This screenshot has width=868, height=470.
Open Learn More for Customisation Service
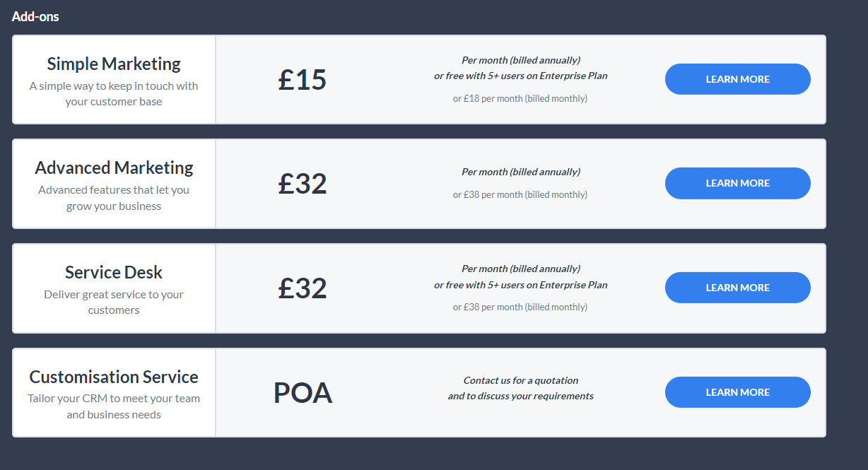(737, 392)
